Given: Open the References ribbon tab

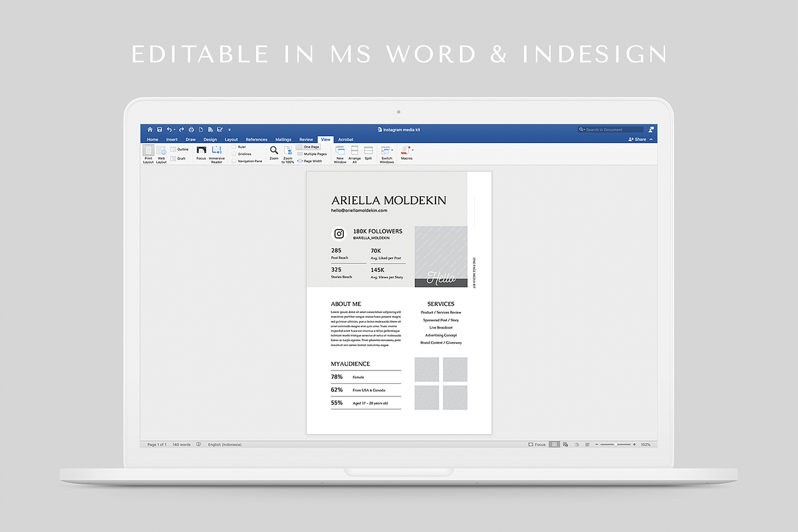Looking at the screenshot, I should tap(257, 140).
